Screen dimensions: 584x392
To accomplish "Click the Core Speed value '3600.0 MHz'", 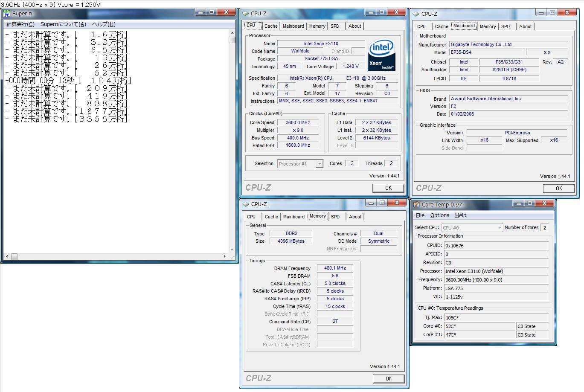I will pyautogui.click(x=298, y=123).
